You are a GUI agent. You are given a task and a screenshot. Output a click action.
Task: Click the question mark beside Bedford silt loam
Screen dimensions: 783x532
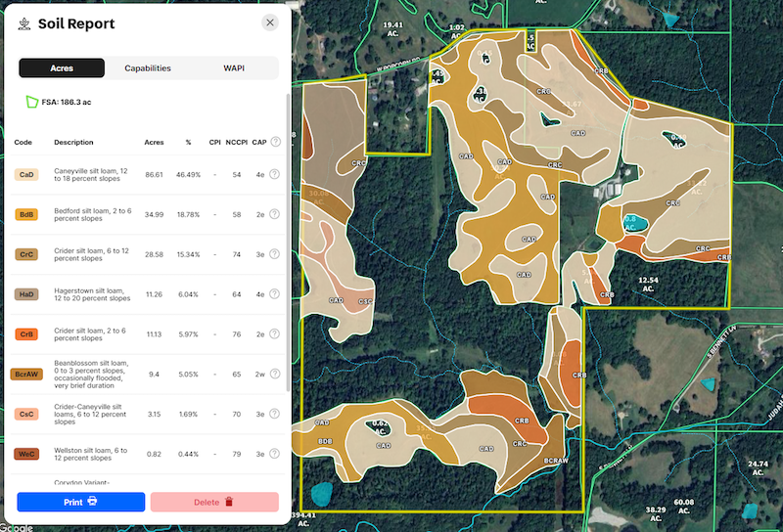[x=275, y=214]
